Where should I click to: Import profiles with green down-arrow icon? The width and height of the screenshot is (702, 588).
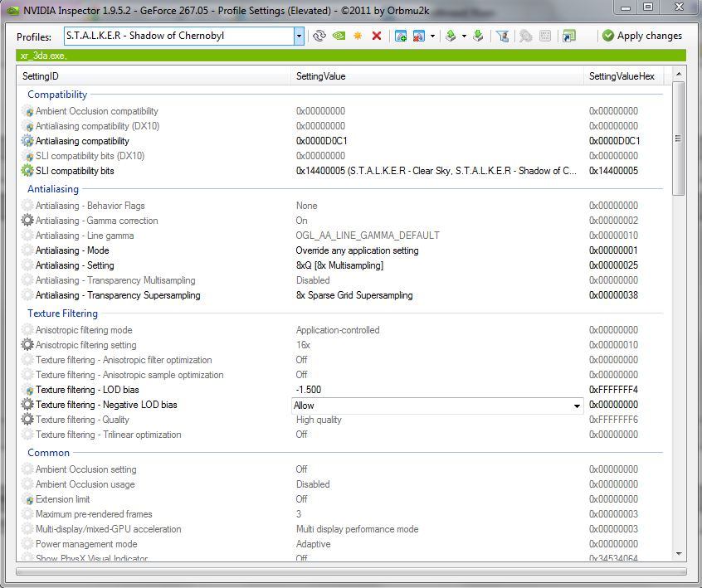(x=478, y=36)
